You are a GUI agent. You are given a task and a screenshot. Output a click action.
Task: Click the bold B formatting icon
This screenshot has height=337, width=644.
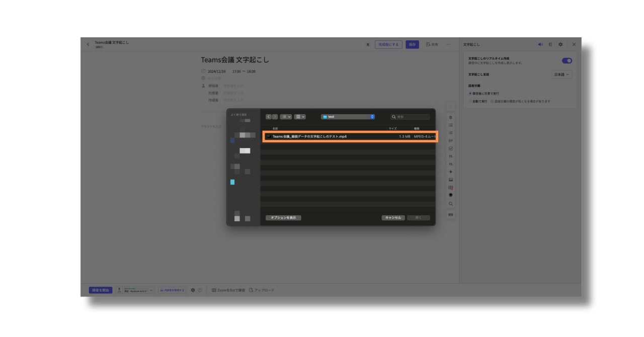pyautogui.click(x=450, y=117)
